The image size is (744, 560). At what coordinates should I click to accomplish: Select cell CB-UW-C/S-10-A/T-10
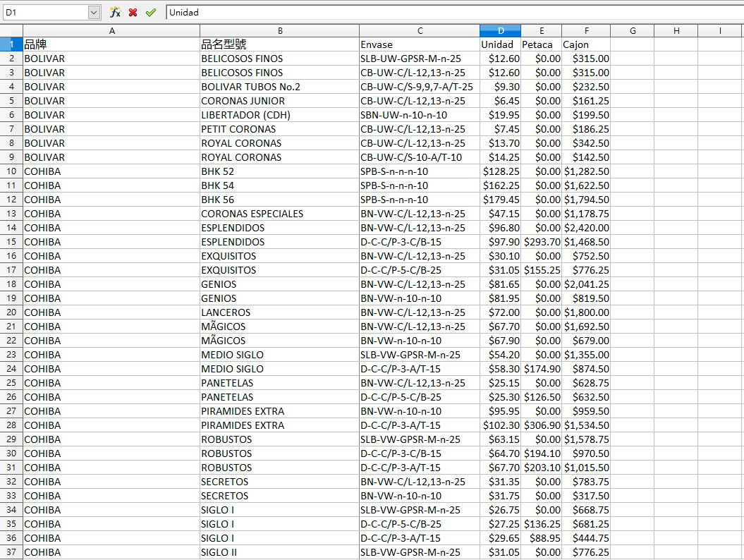tap(420, 157)
